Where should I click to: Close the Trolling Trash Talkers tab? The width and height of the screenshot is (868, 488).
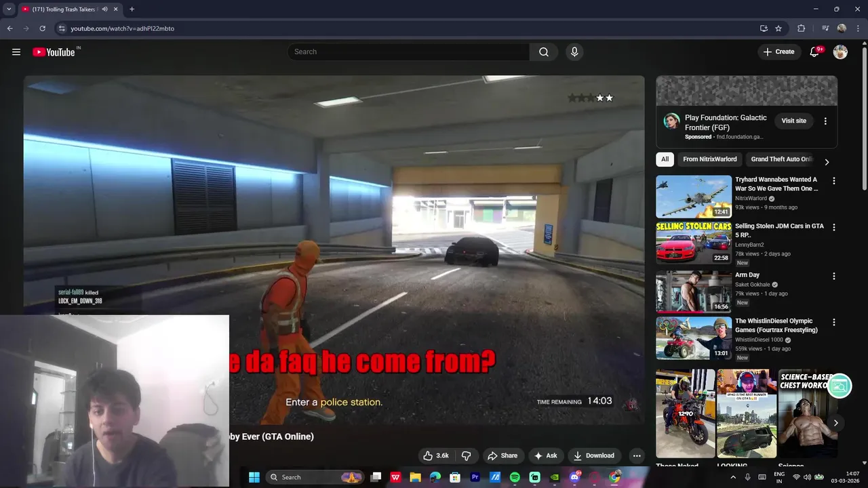pyautogui.click(x=116, y=9)
